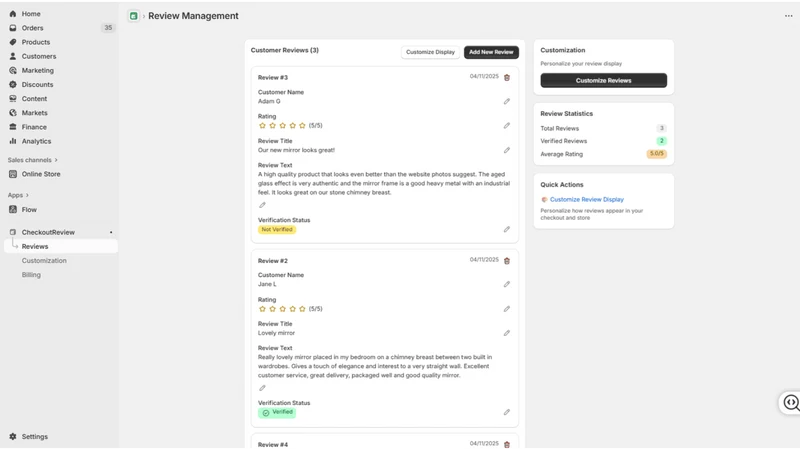The image size is (800, 450).
Task: Click the green app icon in breadcrumb
Action: [133, 16]
